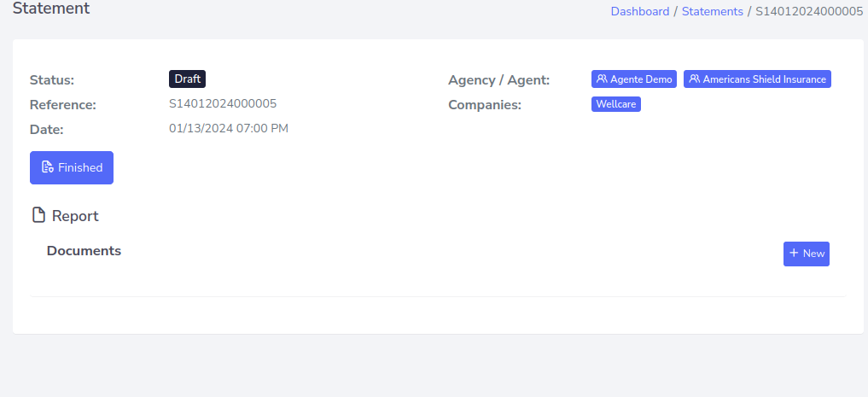This screenshot has height=397, width=868.
Task: Select the Wellcare company tag
Action: tap(616, 104)
